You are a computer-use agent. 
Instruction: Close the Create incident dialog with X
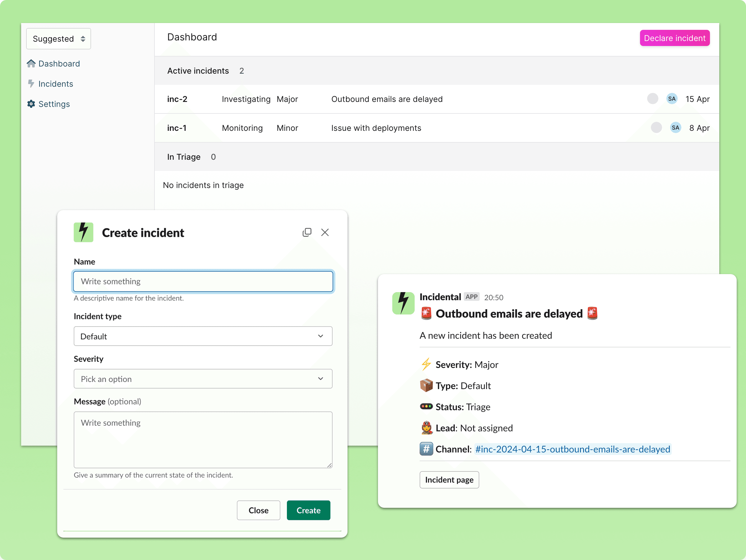coord(325,232)
